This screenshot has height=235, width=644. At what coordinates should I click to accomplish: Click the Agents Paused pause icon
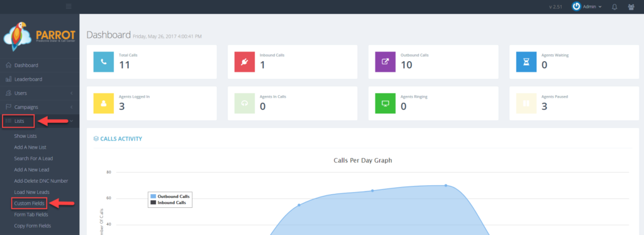tap(526, 103)
